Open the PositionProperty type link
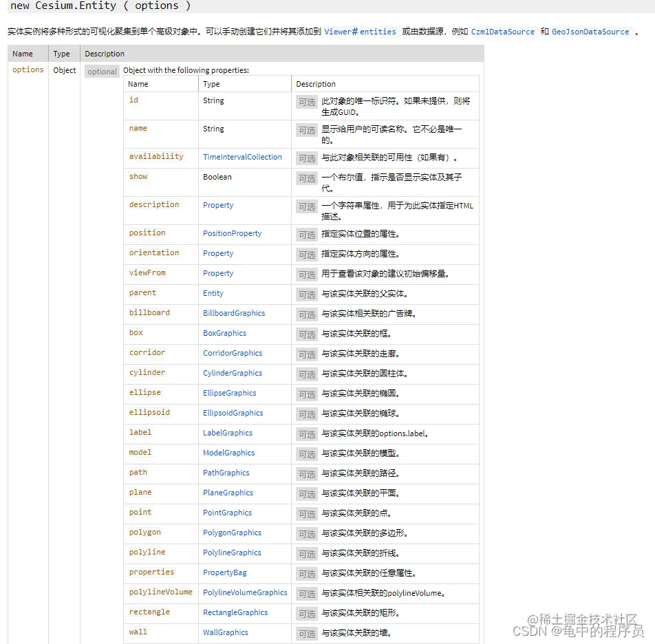655x644 pixels. (x=233, y=233)
